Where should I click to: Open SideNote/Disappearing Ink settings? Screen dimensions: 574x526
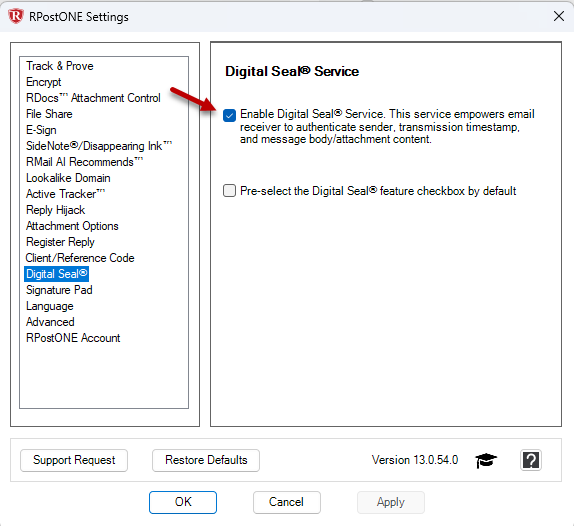click(99, 146)
